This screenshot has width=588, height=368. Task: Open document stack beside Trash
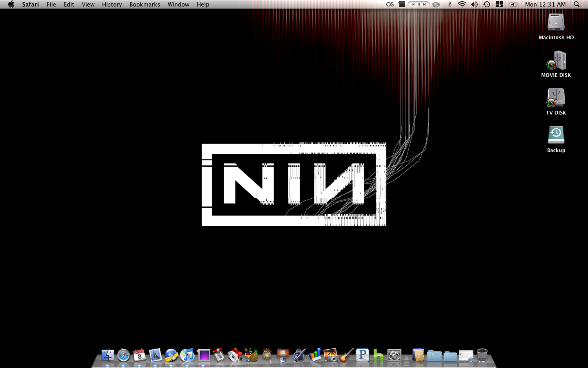click(466, 356)
